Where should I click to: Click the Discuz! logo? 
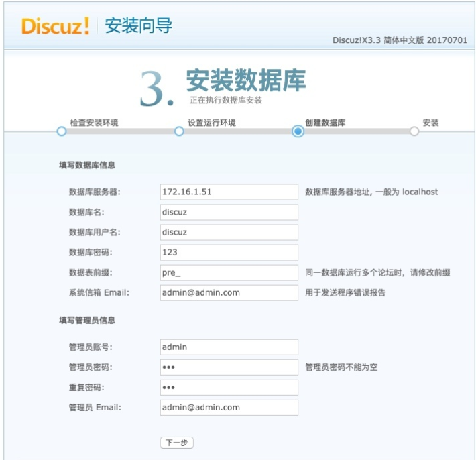click(x=55, y=25)
